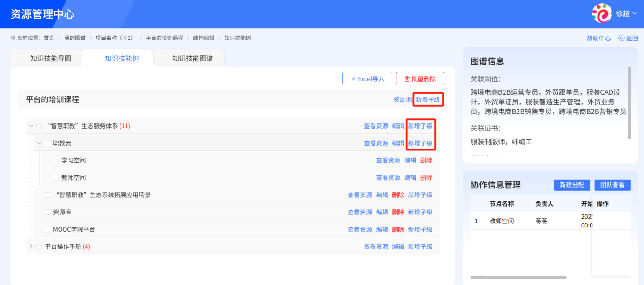Click the 团队查看 button

point(612,185)
